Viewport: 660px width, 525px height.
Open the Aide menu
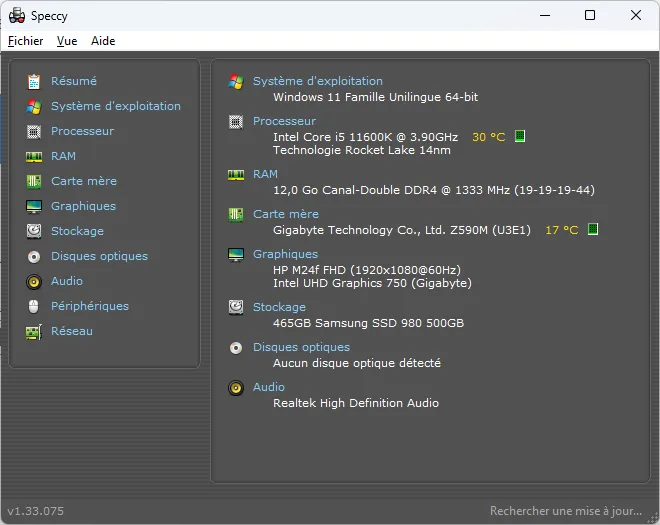(x=103, y=41)
